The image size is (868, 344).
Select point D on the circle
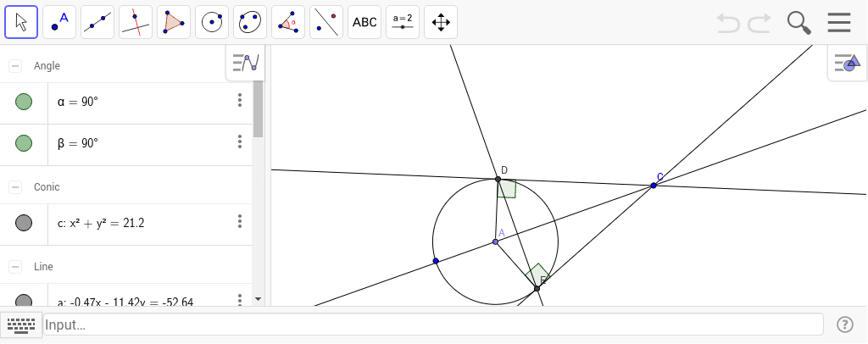(498, 179)
